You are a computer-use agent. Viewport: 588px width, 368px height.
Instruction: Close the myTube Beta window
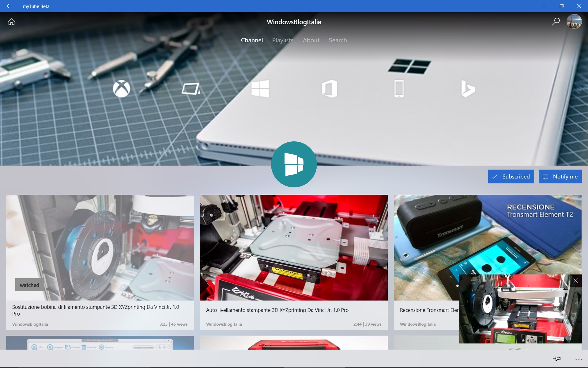pos(579,6)
